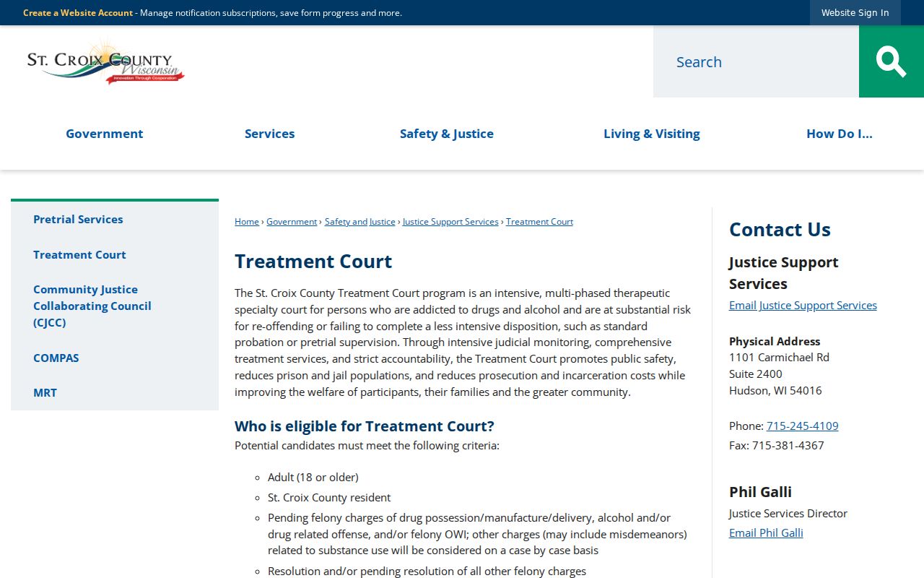Click 'Adult (18 or older)' list item
This screenshot has height=578, width=924.
313,477
